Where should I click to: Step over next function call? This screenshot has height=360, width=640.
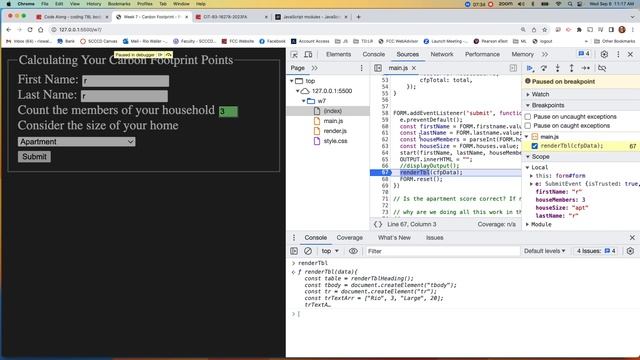(544, 68)
